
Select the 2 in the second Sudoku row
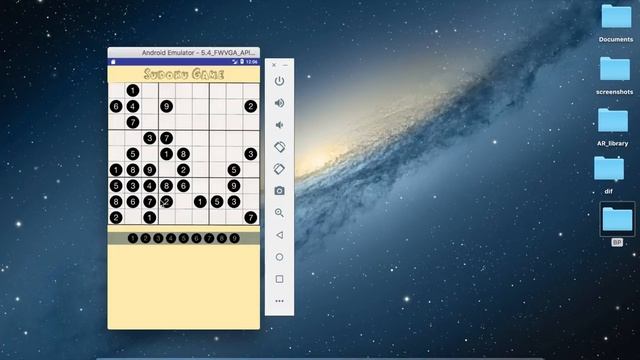(x=251, y=107)
